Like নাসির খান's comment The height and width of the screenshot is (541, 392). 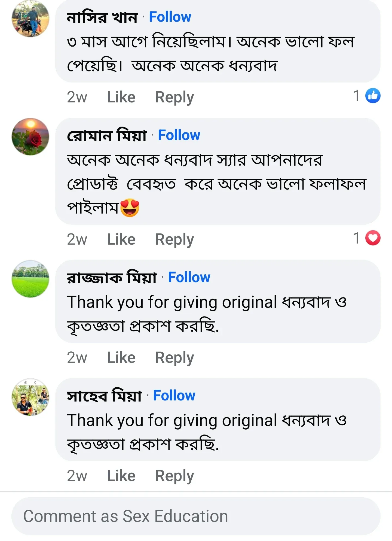click(x=121, y=97)
